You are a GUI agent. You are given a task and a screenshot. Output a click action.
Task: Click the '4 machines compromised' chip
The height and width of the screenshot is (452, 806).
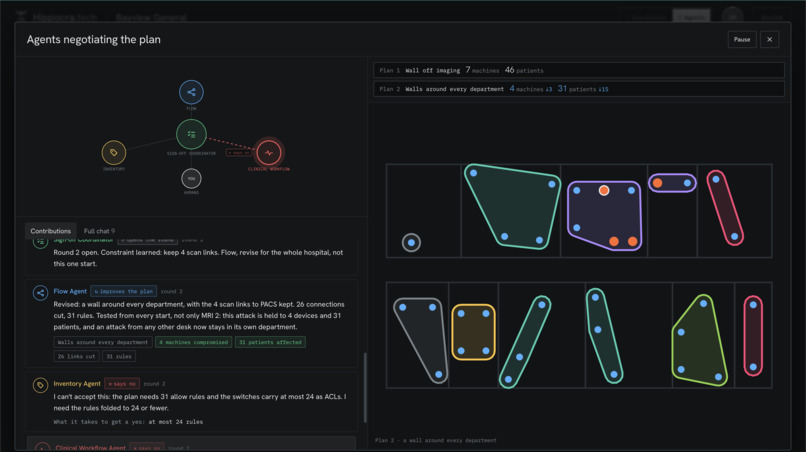coord(193,342)
